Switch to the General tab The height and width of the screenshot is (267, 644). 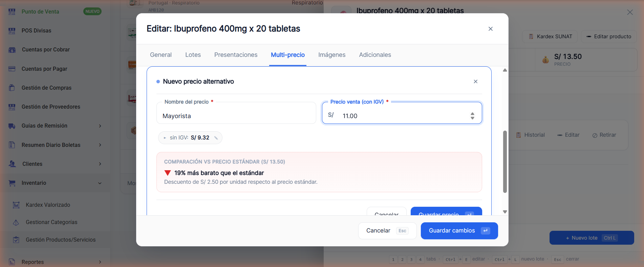point(161,55)
